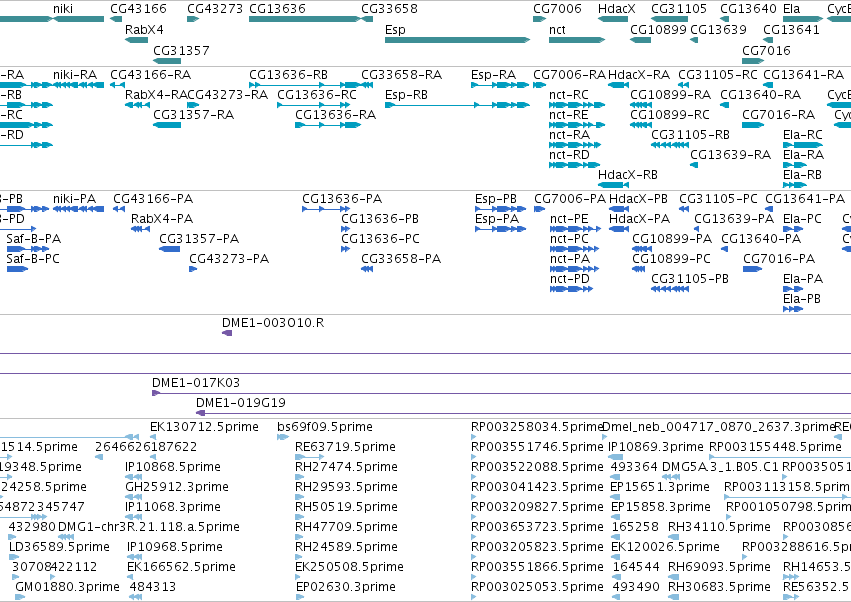Select the niki gene feature

(79, 19)
